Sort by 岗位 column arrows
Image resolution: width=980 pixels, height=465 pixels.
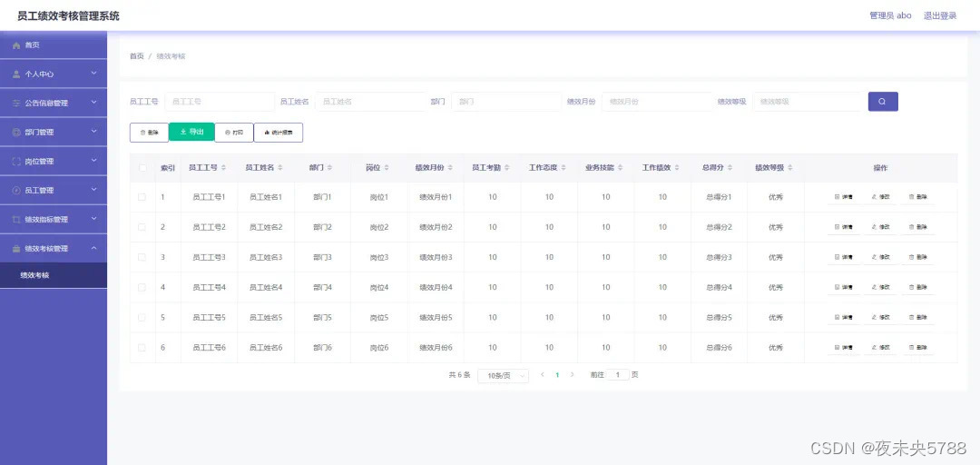[387, 168]
